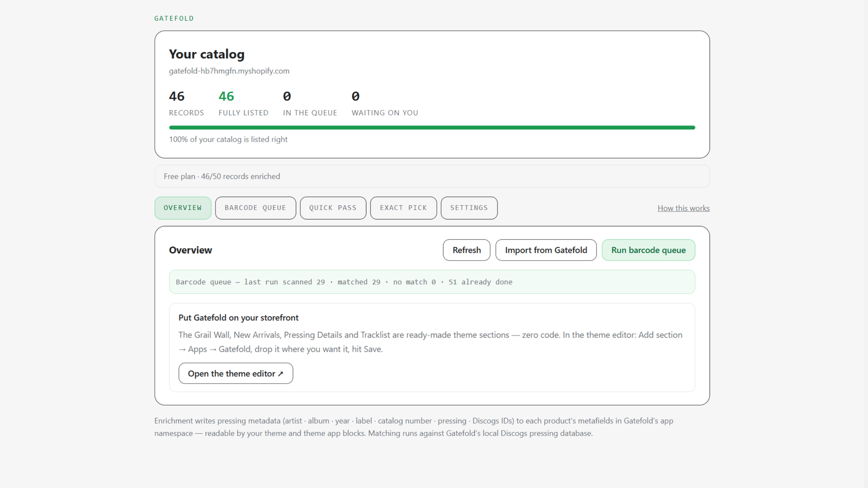Click the Free plan 46/50 records banner
Image resolution: width=868 pixels, height=488 pixels.
(432, 176)
